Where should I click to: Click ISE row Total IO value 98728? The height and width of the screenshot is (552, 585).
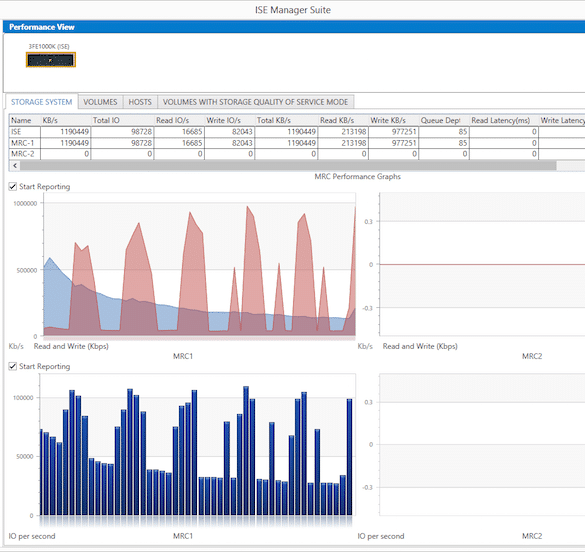click(122, 132)
